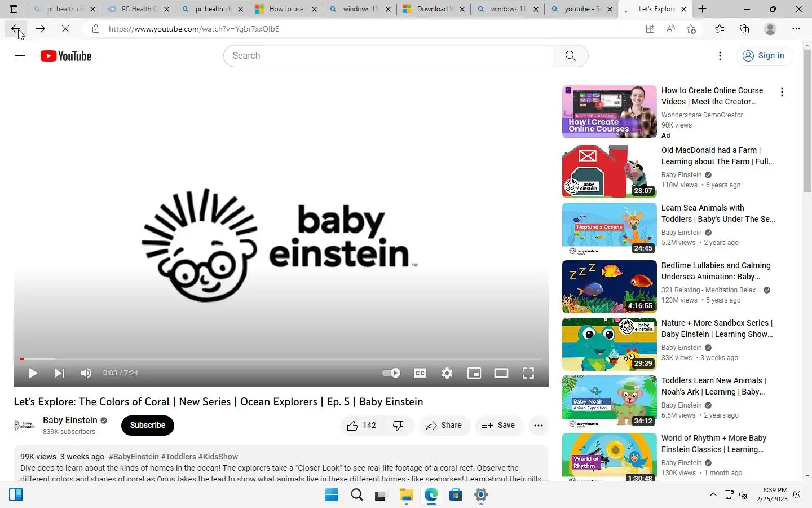This screenshot has width=812, height=508.
Task: Close the Let's Explore tab
Action: (x=683, y=9)
